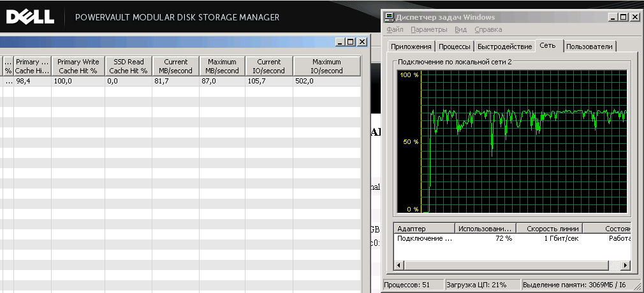Select the Подключение network adapter row
Image resolution: width=644 pixels, height=293 pixels.
click(x=424, y=238)
